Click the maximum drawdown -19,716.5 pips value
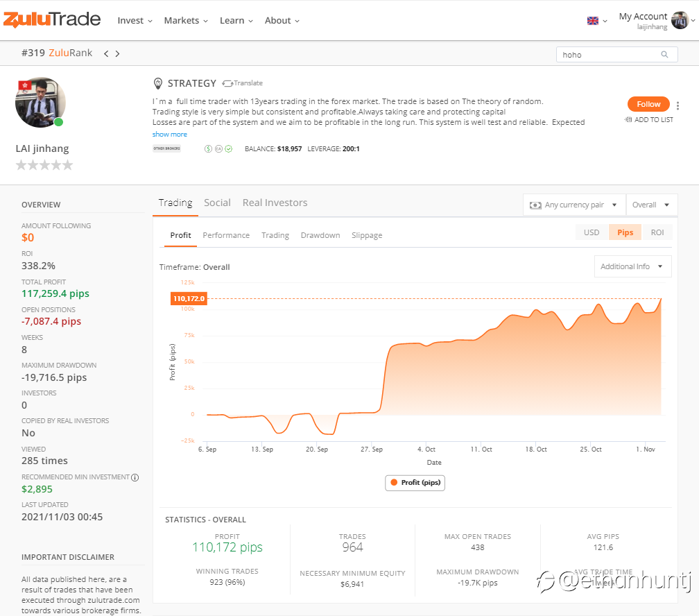 54,377
